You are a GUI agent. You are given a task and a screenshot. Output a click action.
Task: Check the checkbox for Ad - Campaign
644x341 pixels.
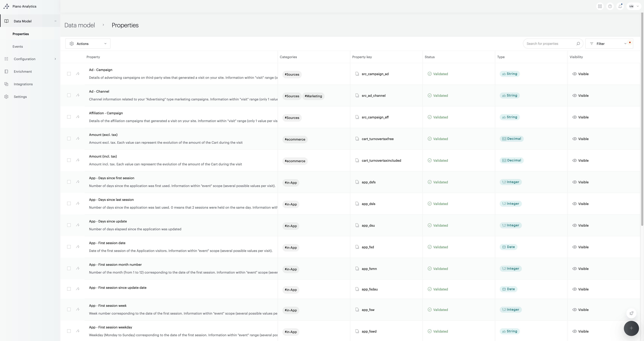point(69,74)
